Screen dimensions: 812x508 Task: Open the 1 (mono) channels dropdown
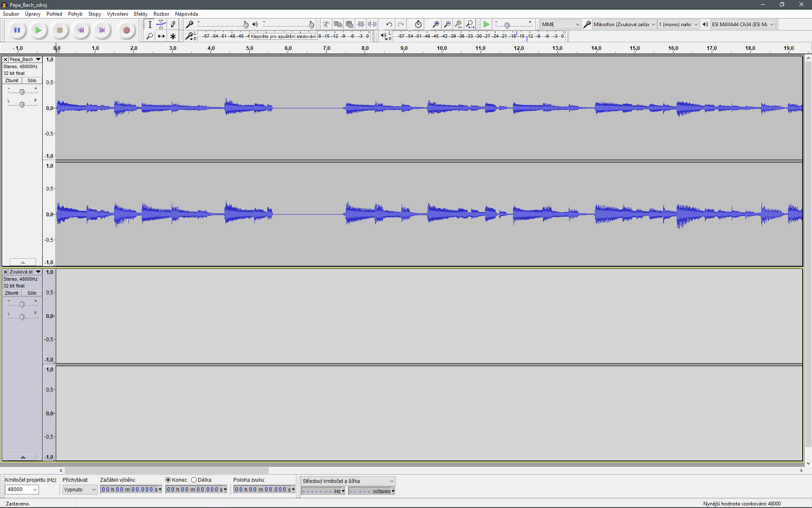point(678,25)
